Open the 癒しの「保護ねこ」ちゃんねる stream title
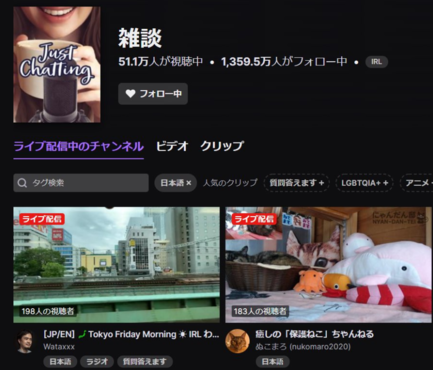Viewport: 433px width, 370px height. coord(314,334)
